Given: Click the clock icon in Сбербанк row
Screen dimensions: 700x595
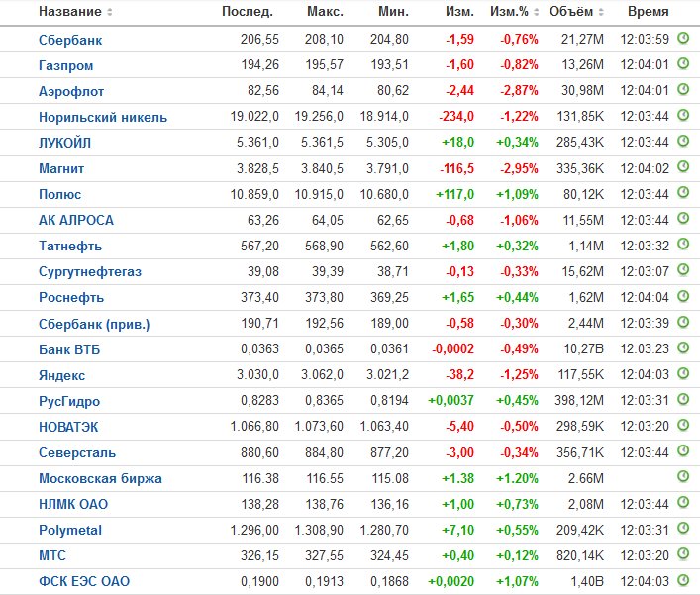Looking at the screenshot, I should [683, 38].
